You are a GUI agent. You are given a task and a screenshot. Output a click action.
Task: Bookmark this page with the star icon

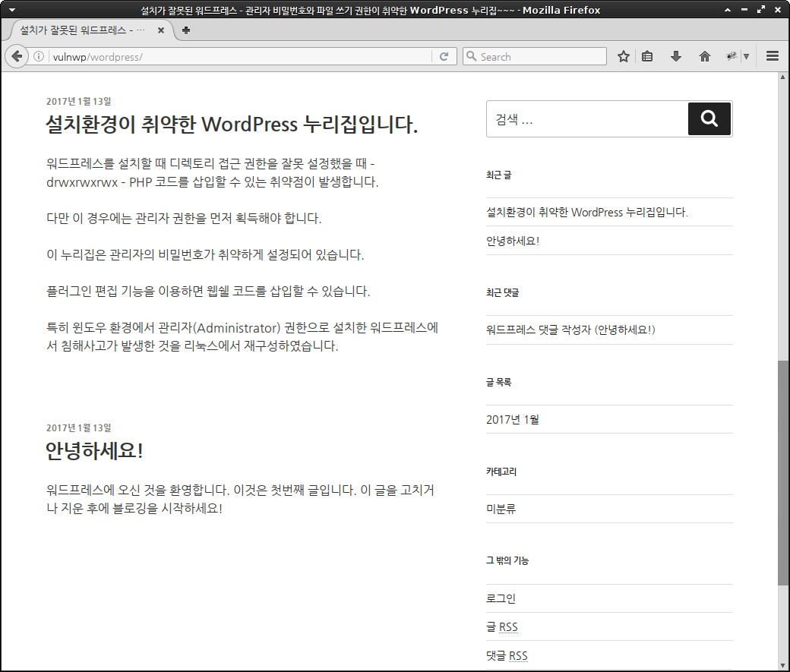click(623, 56)
